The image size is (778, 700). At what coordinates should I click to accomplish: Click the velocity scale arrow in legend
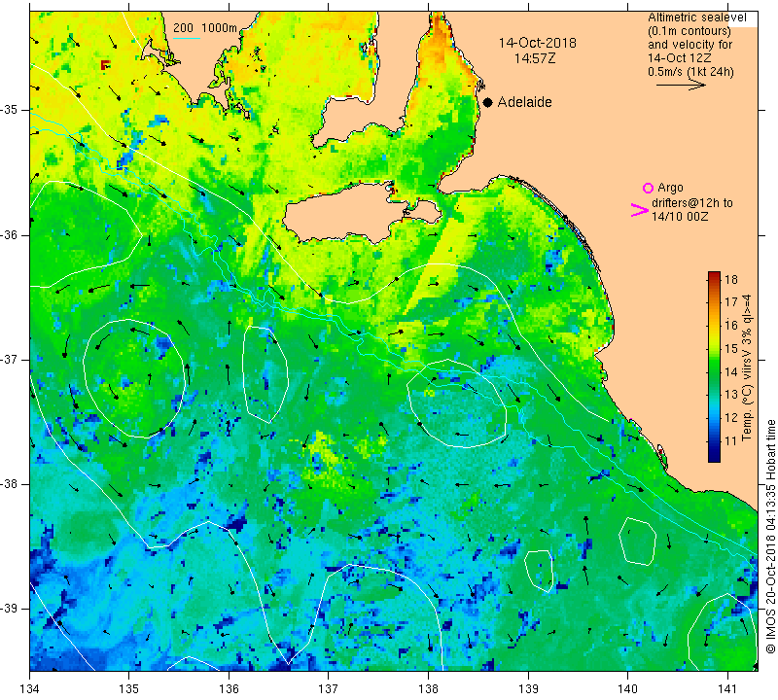click(x=681, y=85)
